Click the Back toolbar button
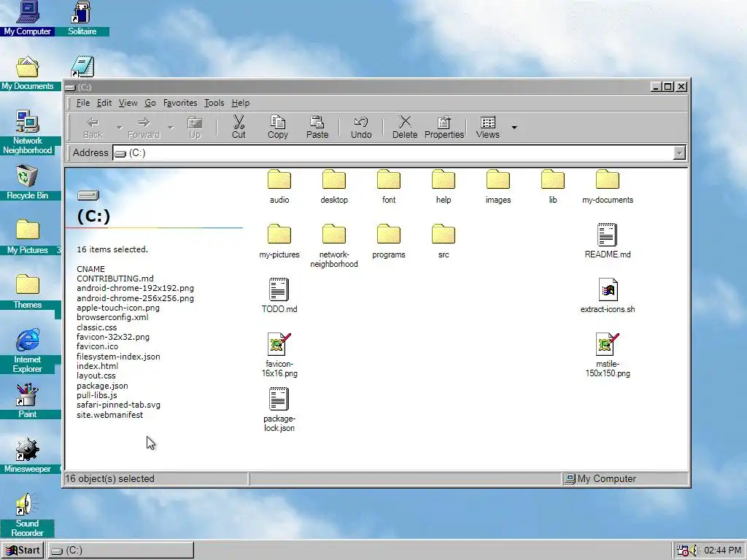 93,127
